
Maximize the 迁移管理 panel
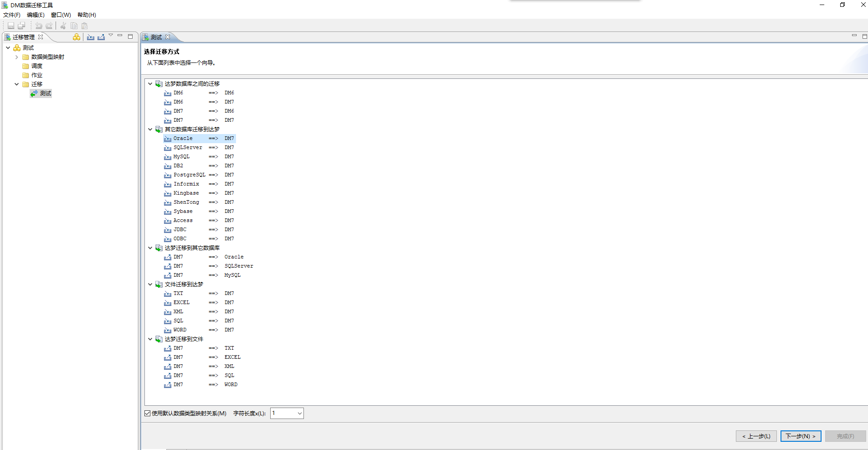[x=130, y=36]
